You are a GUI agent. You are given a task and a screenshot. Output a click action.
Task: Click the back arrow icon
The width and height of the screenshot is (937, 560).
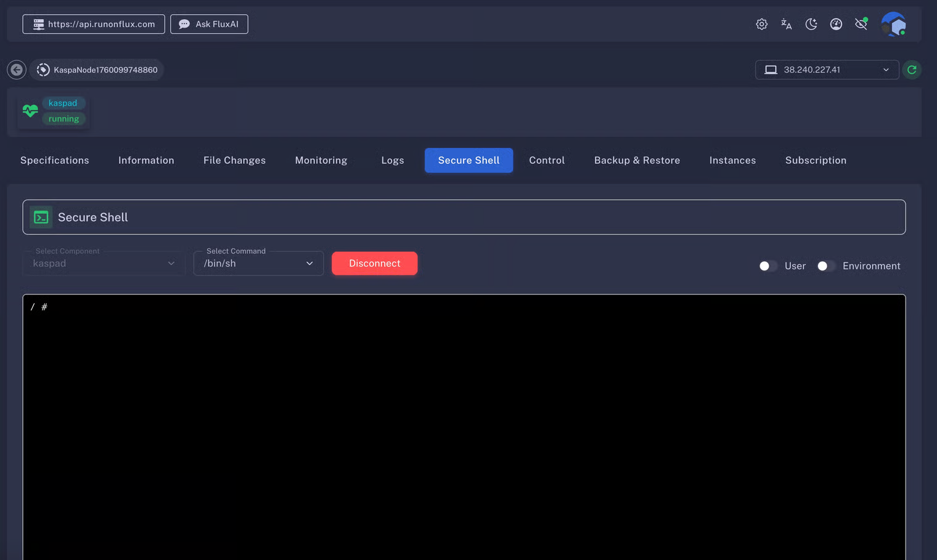[x=17, y=70]
